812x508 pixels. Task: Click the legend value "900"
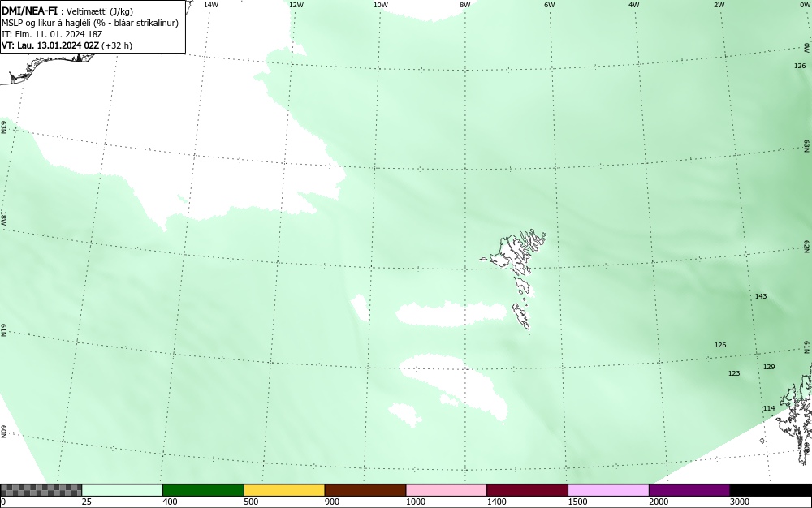(x=332, y=502)
